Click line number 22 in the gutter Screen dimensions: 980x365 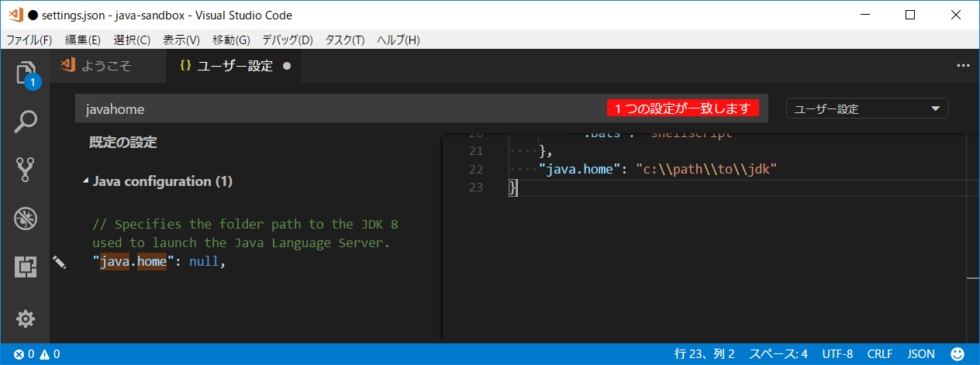click(x=476, y=169)
